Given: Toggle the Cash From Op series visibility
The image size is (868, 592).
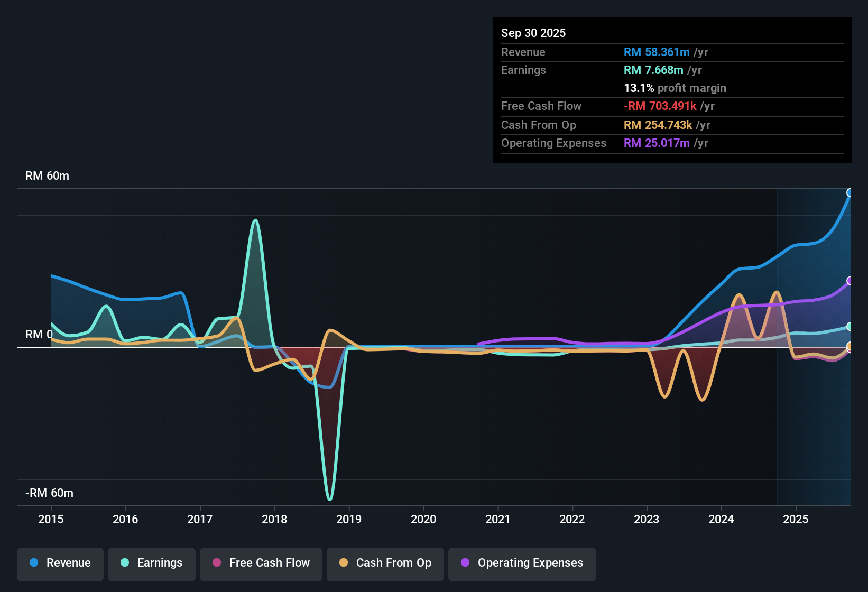Looking at the screenshot, I should point(385,564).
